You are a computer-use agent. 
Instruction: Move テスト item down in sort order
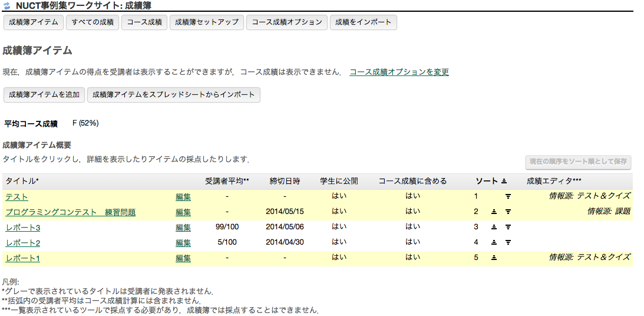click(508, 196)
